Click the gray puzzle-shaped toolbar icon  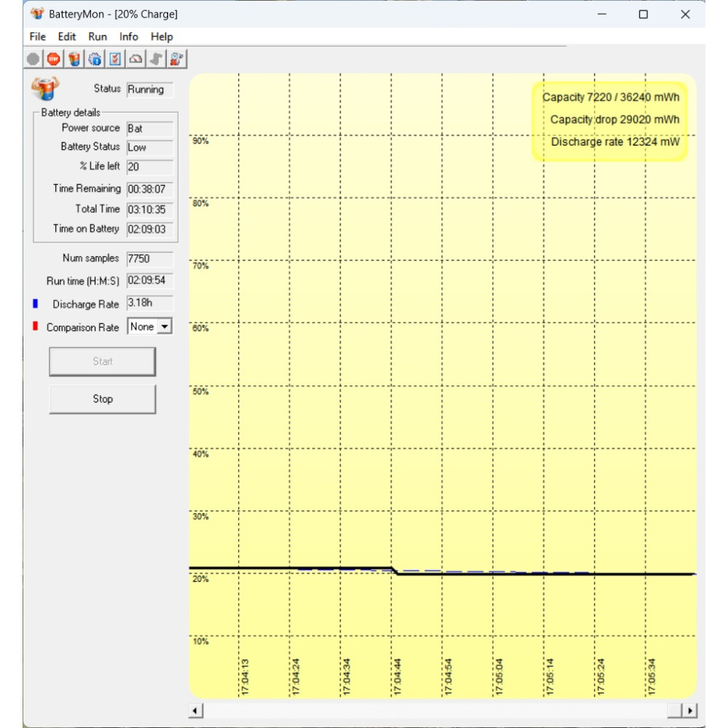coord(156,59)
